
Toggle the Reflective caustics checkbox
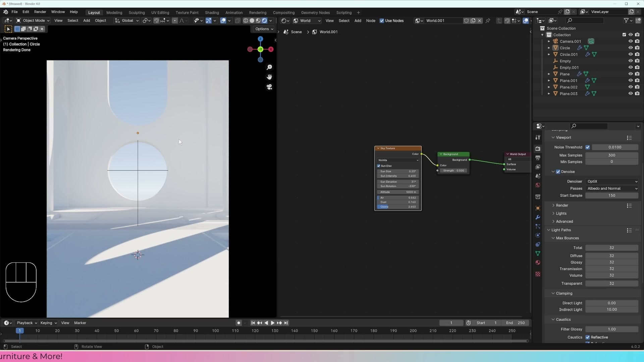coord(587,337)
